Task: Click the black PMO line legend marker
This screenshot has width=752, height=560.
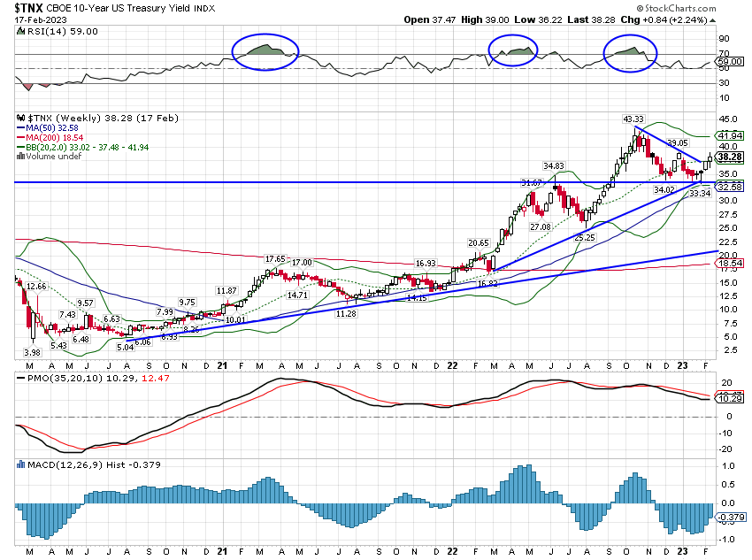Action: coord(20,379)
